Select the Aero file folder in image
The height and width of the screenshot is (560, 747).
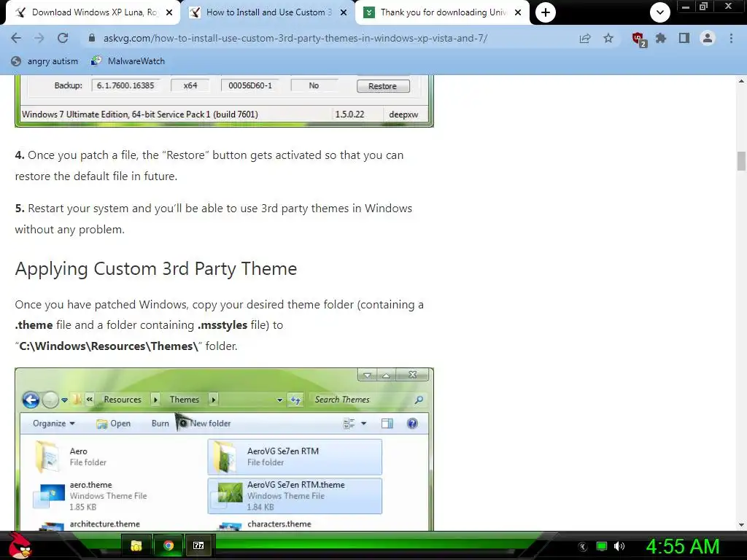coord(71,456)
